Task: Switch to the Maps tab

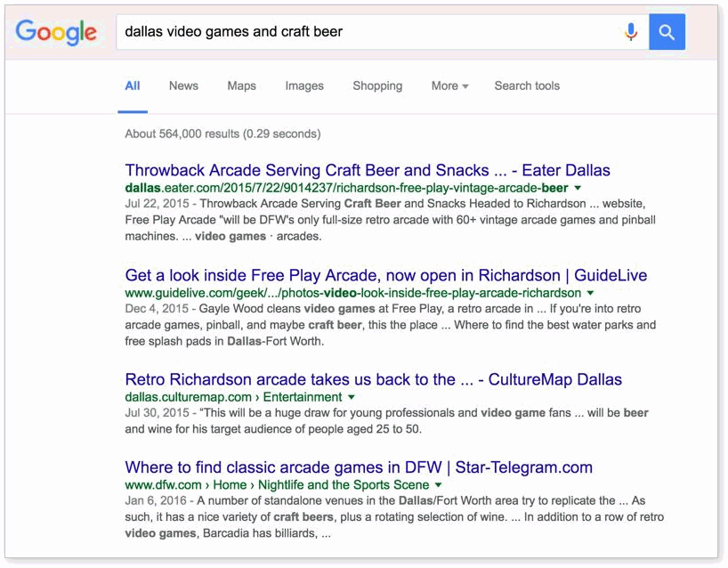Action: pos(241,86)
